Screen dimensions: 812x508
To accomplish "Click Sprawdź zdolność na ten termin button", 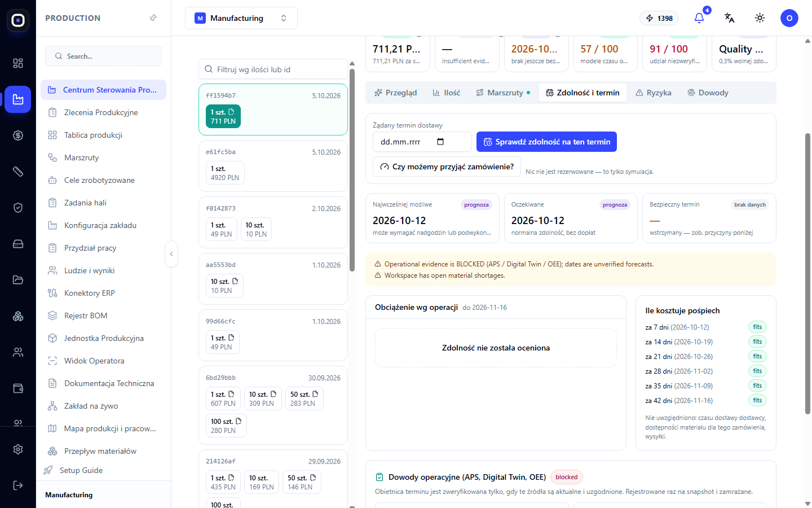I will coord(546,142).
